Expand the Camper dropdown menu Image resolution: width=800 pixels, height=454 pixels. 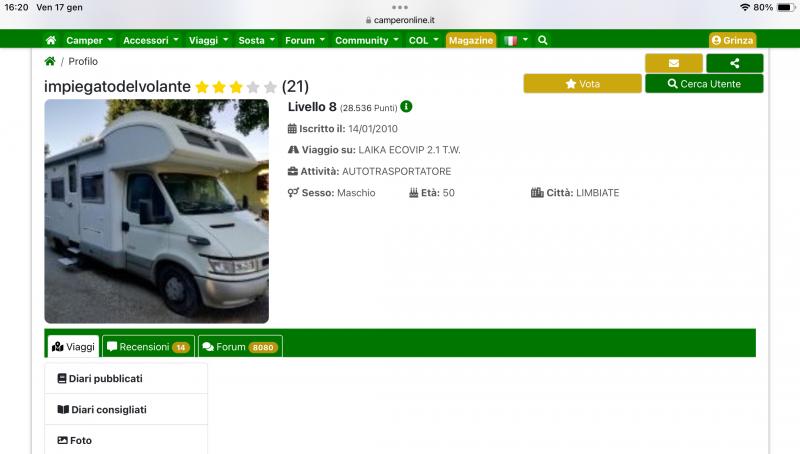click(88, 40)
